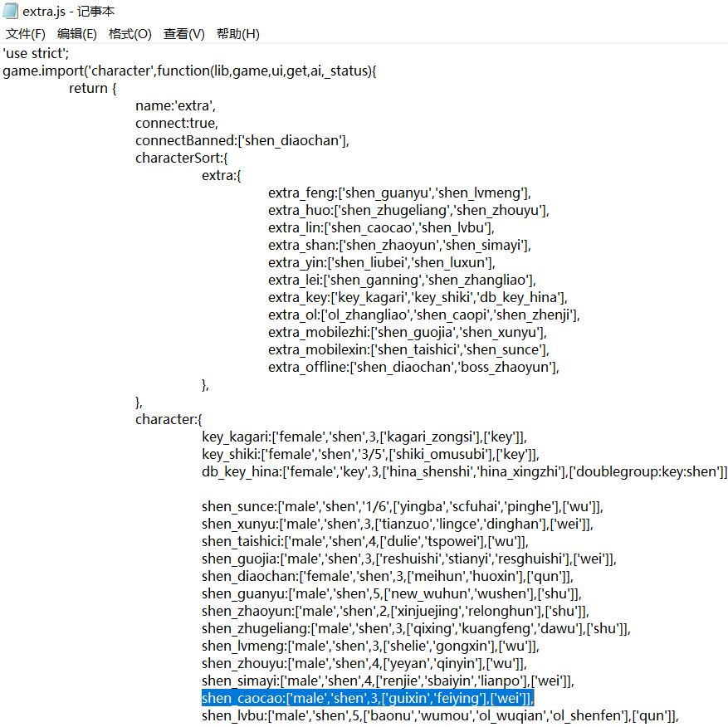Click the extra_offline line
Viewport: 728px width, 727px height.
pos(413,367)
